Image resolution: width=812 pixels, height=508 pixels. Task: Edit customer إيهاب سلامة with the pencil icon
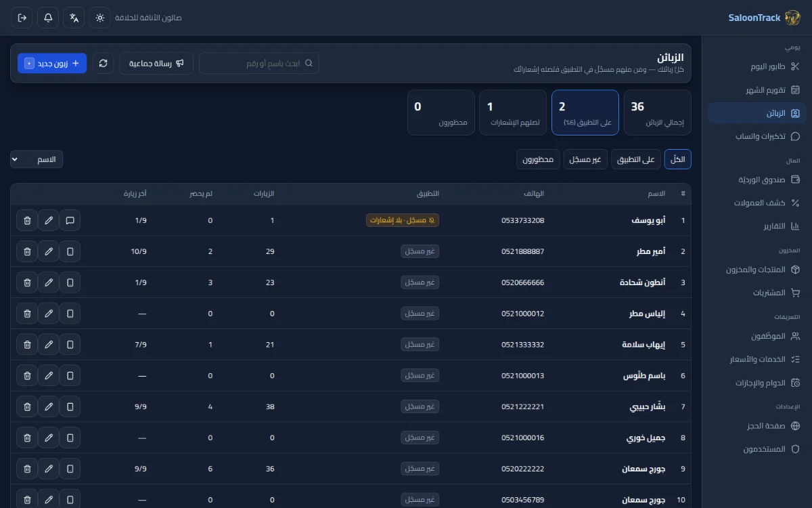[49, 345]
